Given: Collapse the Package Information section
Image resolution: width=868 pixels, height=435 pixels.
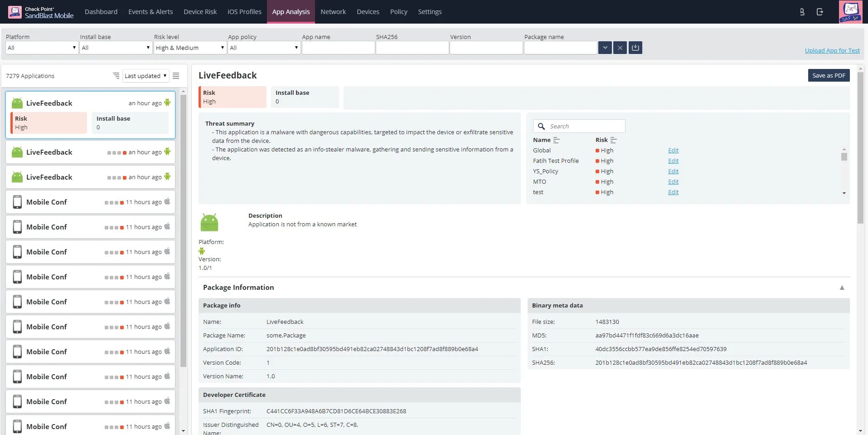Looking at the screenshot, I should point(842,288).
